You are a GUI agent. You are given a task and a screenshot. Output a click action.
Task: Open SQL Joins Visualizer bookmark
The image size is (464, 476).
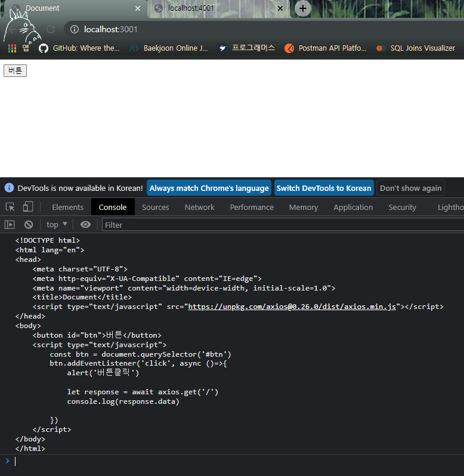click(x=416, y=48)
